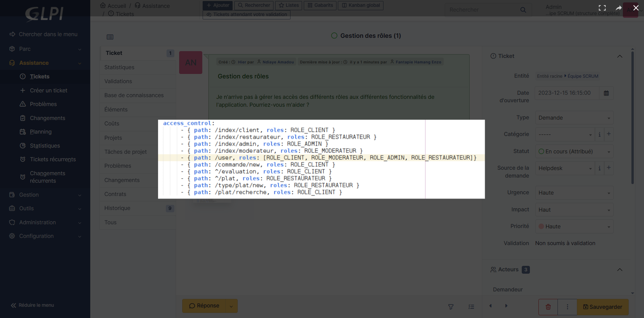Expand the Administration menu
644x318 pixels.
coord(45,222)
